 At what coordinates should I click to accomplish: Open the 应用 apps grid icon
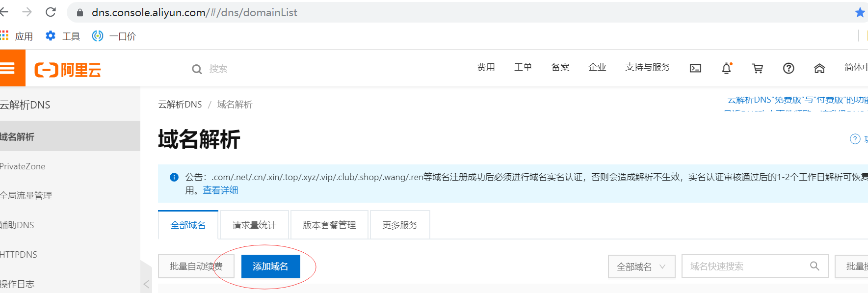[x=4, y=35]
